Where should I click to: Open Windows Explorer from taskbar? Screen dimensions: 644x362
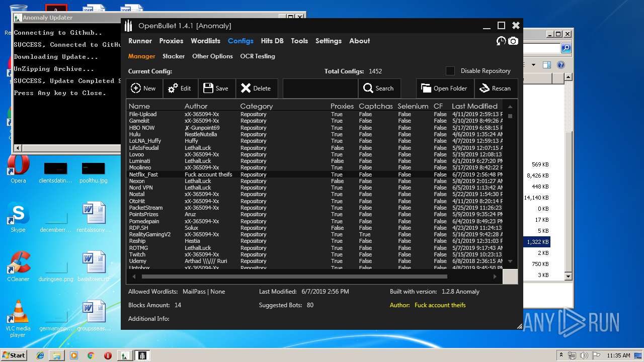click(x=57, y=355)
